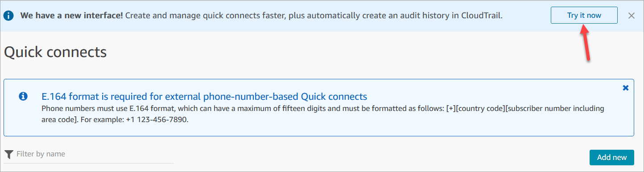The height and width of the screenshot is (172, 644).
Task: Select the Quick connects page heading
Action: 55,52
